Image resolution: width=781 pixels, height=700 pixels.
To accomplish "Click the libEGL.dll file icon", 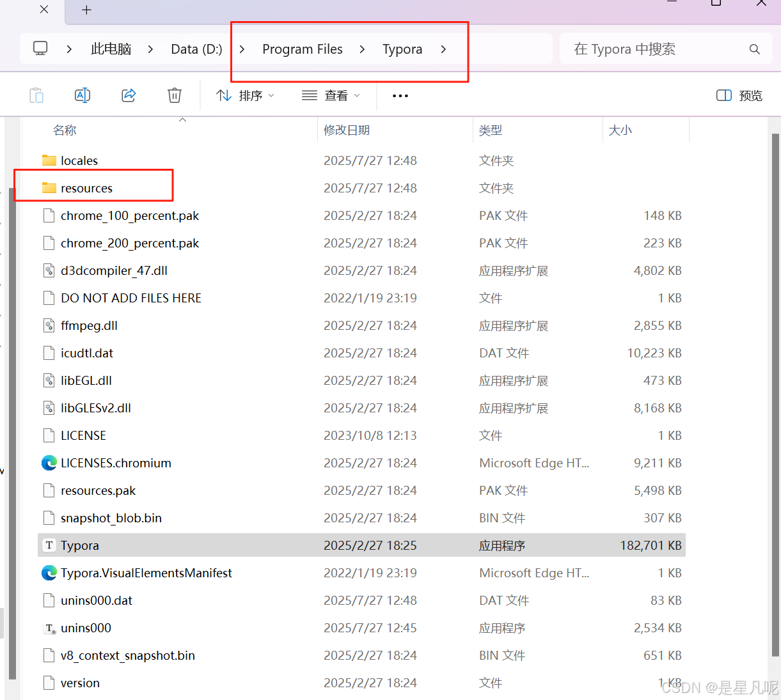I will click(49, 380).
